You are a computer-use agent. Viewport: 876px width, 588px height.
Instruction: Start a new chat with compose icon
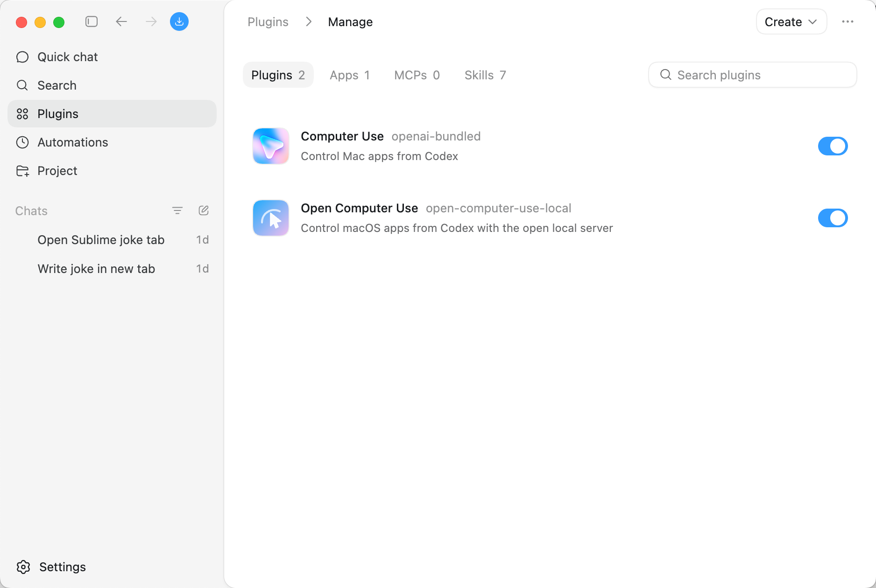204,211
